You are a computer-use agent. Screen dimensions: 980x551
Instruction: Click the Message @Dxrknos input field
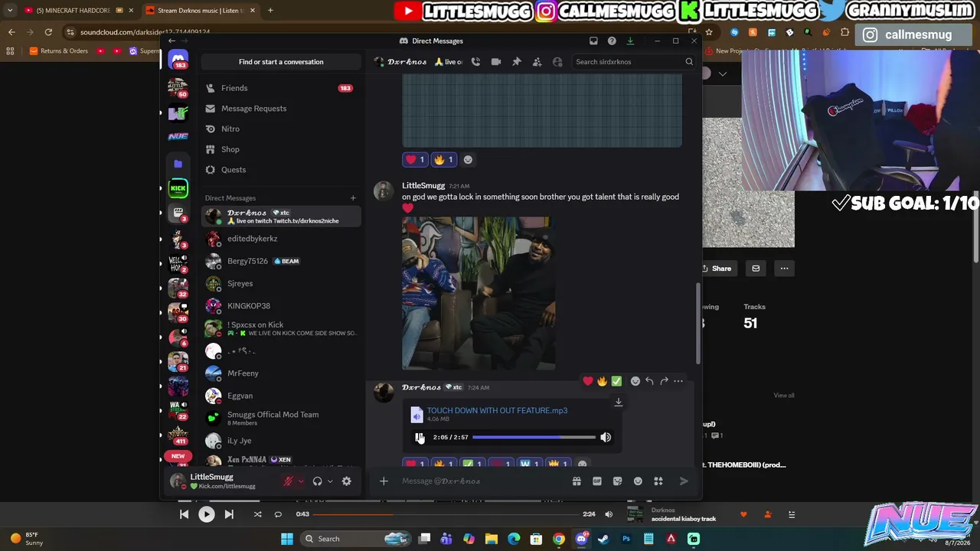(482, 481)
